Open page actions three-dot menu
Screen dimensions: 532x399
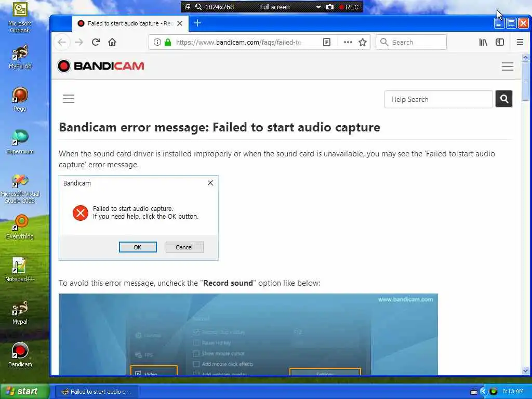coord(348,42)
